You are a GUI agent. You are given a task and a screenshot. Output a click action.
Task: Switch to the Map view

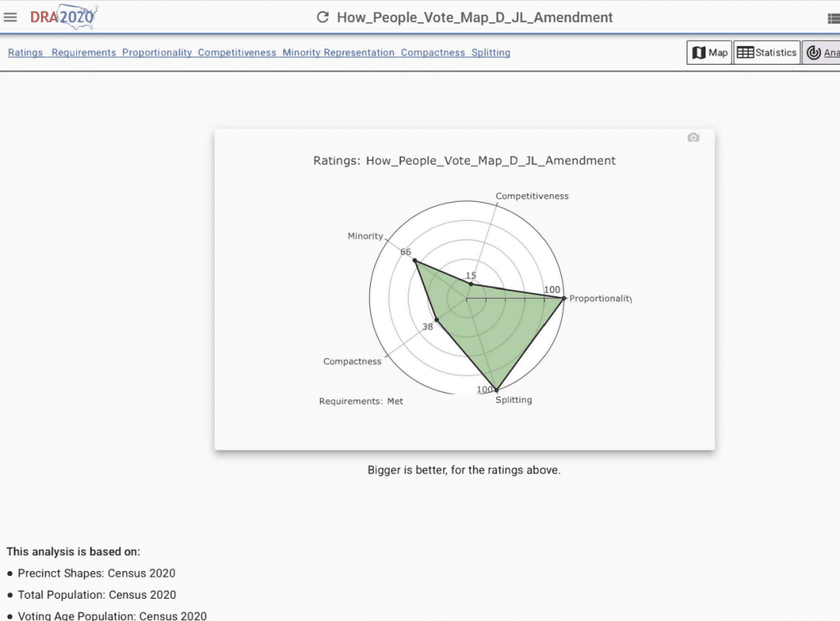[710, 53]
